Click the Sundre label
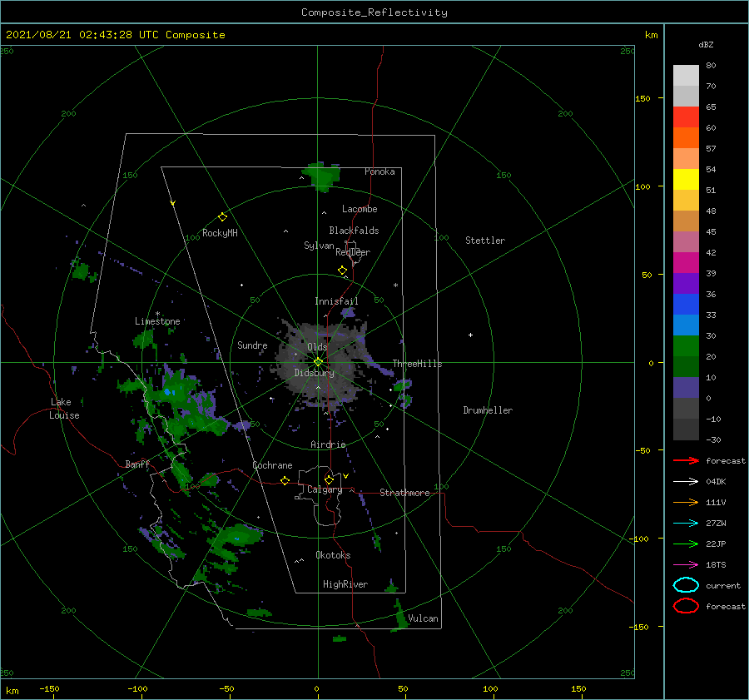The height and width of the screenshot is (700, 749). pyautogui.click(x=252, y=345)
